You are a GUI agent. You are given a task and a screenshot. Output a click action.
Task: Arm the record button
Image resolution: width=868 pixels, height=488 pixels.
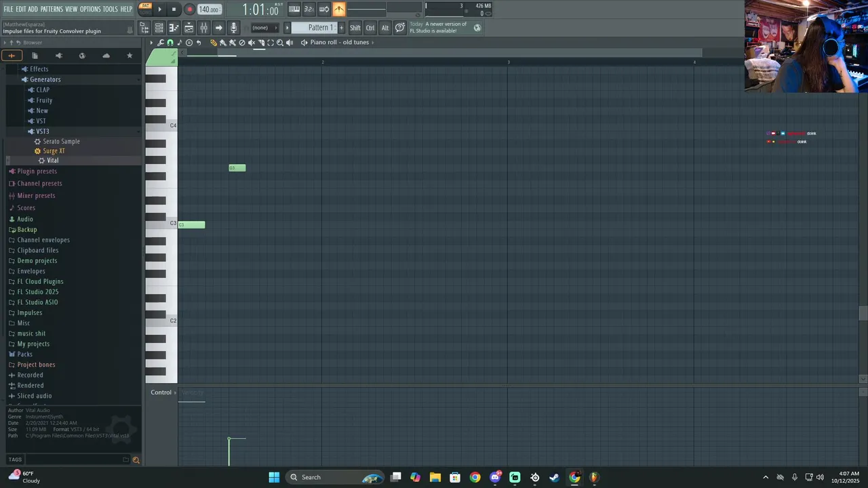(x=189, y=9)
